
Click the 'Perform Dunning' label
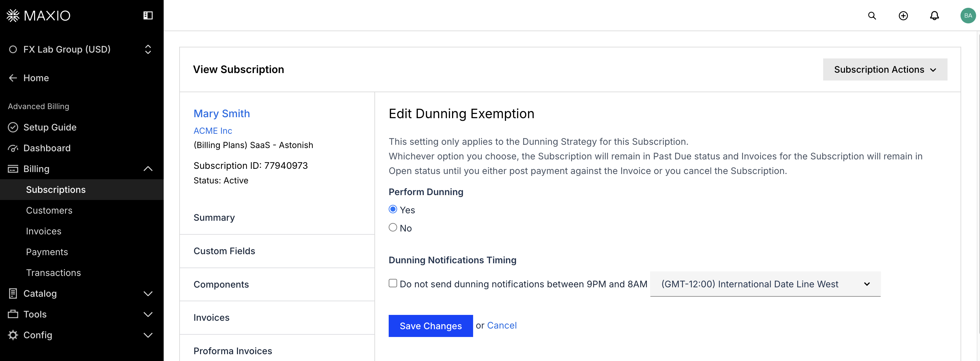click(426, 192)
